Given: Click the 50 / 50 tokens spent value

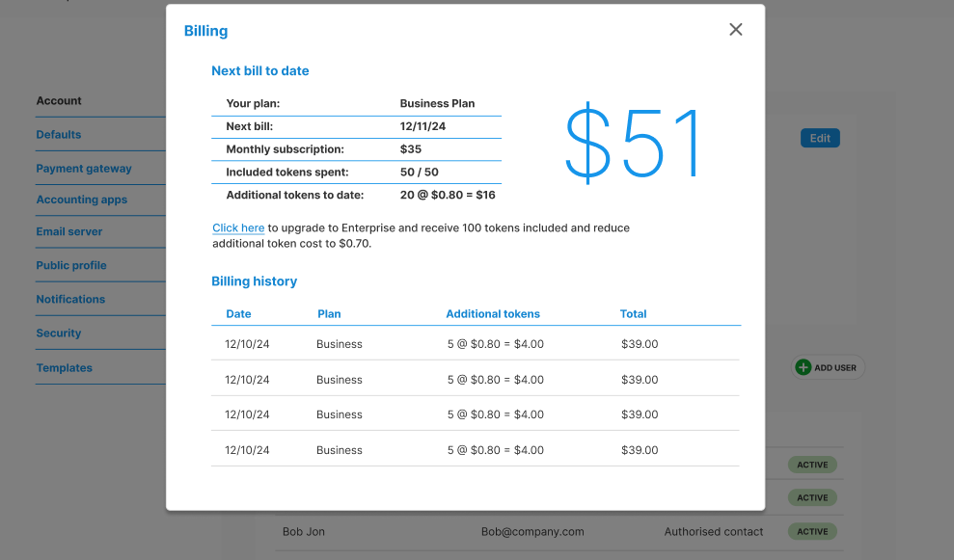Looking at the screenshot, I should 420,173.
